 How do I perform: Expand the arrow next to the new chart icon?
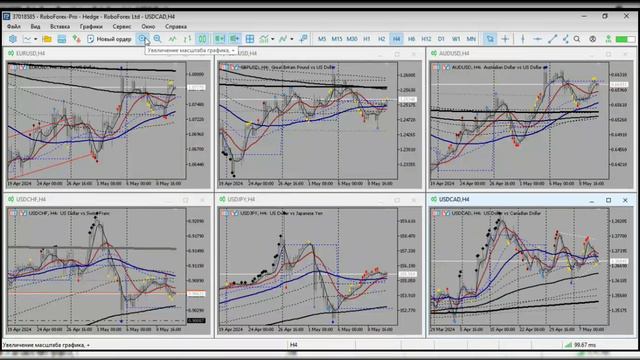(x=36, y=39)
